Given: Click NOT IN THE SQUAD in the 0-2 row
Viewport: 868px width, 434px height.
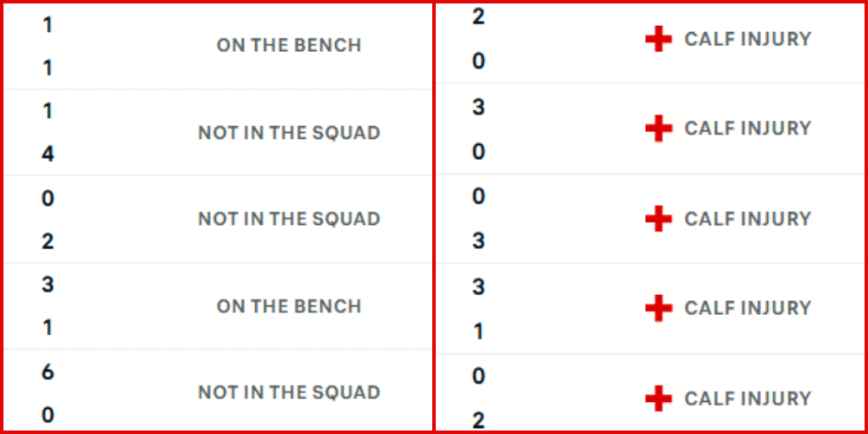Looking at the screenshot, I should (x=289, y=219).
